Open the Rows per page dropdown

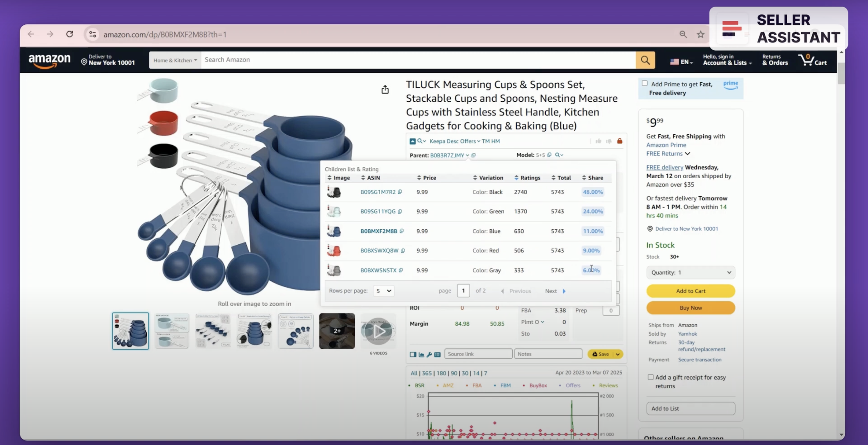[x=383, y=291]
